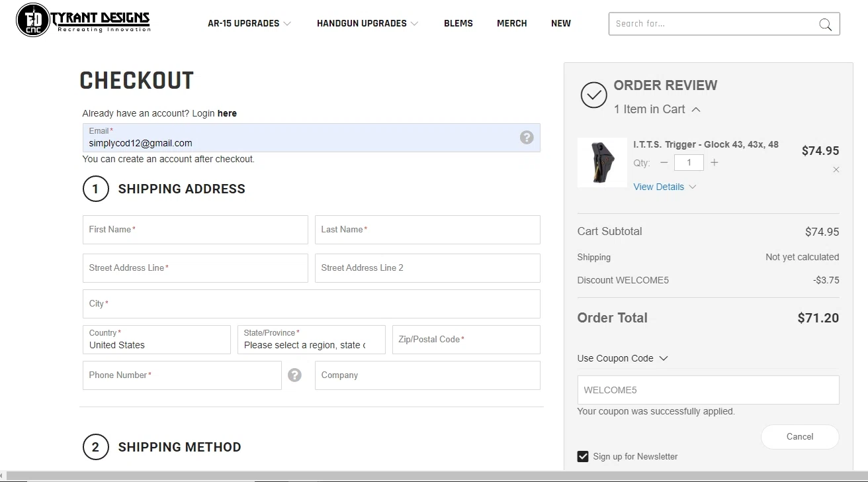Click the Company field
This screenshot has width=868, height=482.
pos(427,375)
